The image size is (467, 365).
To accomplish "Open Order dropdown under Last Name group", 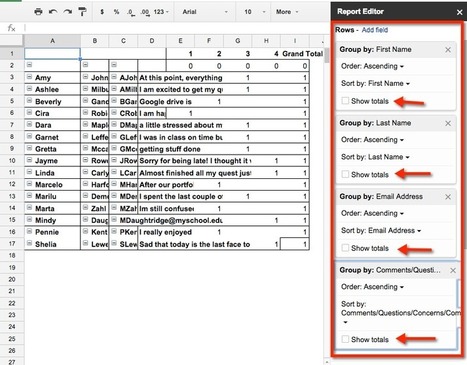I will 372,140.
